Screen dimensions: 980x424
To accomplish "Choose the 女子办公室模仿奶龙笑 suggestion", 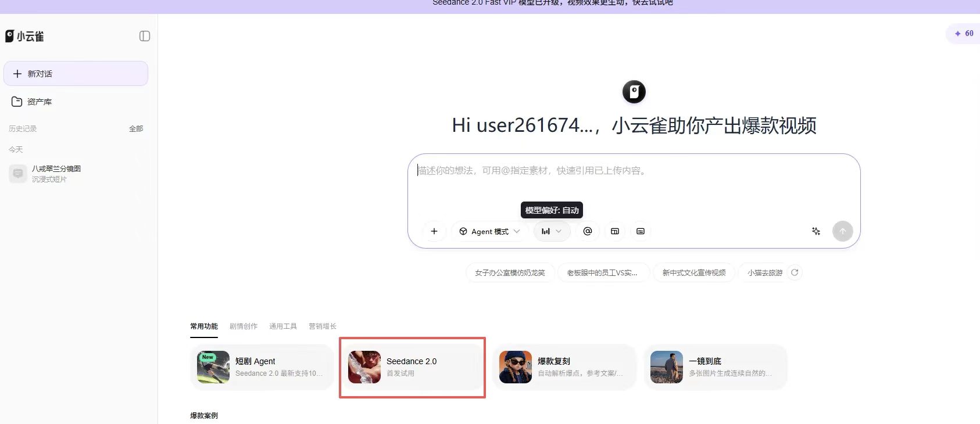I will coord(510,272).
